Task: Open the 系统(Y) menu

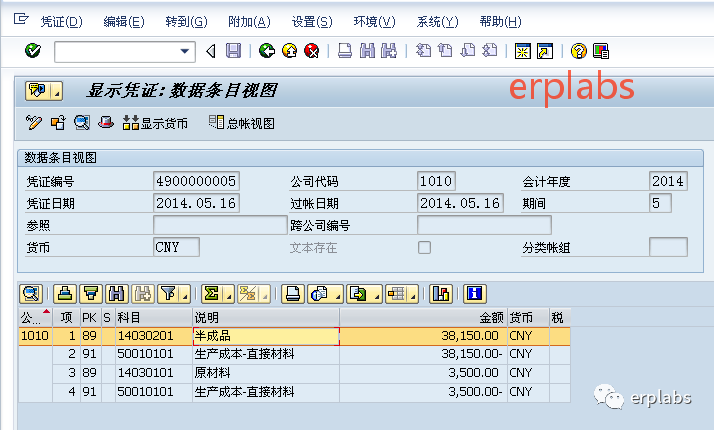Action: click(x=437, y=21)
